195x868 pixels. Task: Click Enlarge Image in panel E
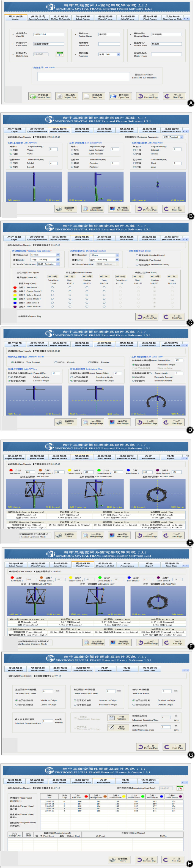(93, 535)
